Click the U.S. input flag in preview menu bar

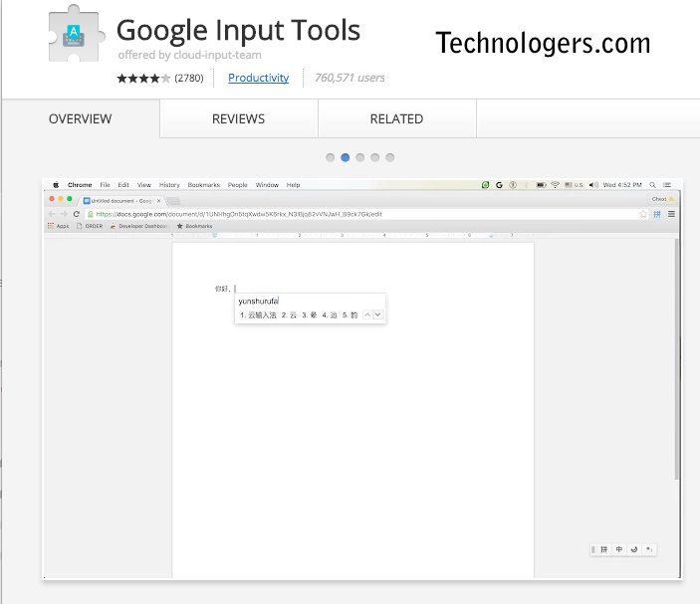pos(575,185)
